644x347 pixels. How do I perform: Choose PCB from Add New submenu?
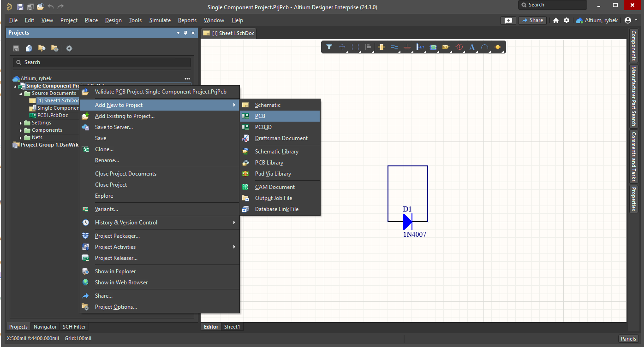pyautogui.click(x=280, y=116)
